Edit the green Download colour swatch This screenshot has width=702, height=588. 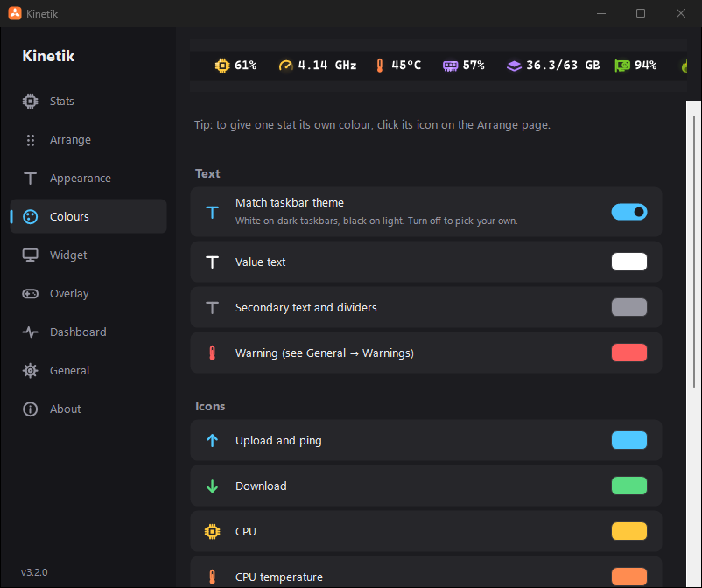[x=629, y=486]
